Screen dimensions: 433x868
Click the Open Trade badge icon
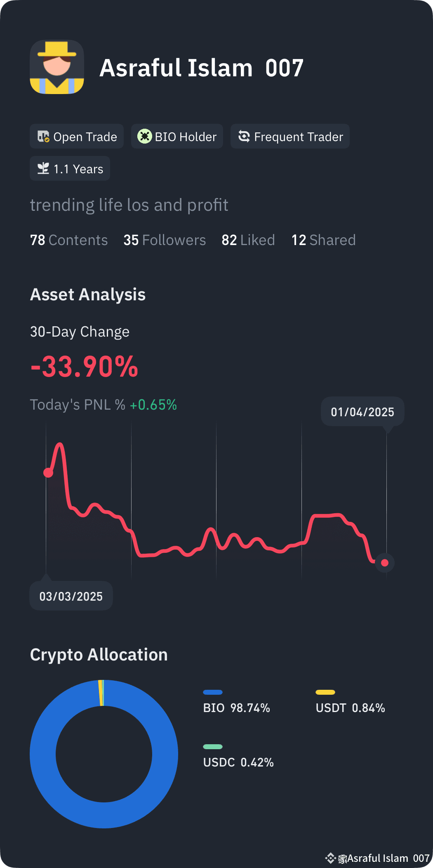pyautogui.click(x=43, y=137)
